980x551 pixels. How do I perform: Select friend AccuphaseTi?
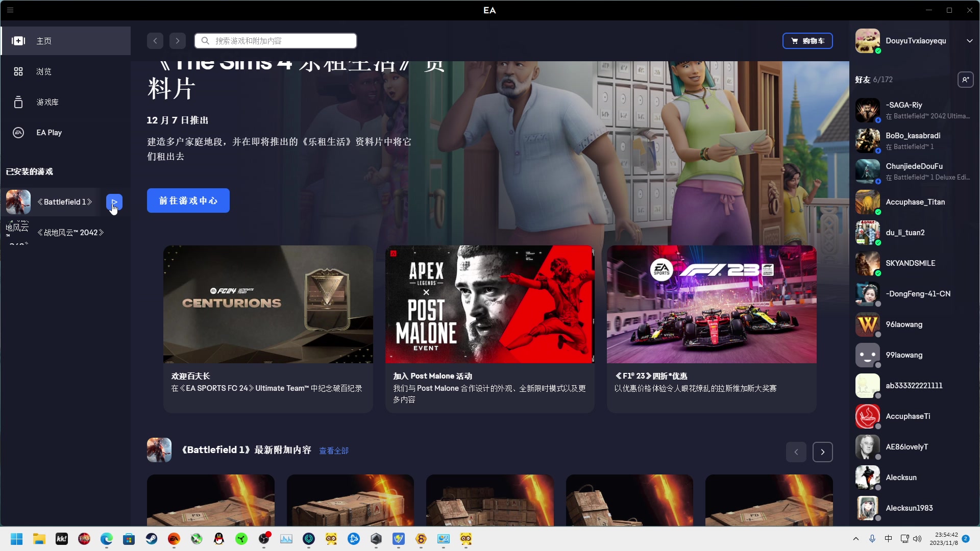[914, 416]
